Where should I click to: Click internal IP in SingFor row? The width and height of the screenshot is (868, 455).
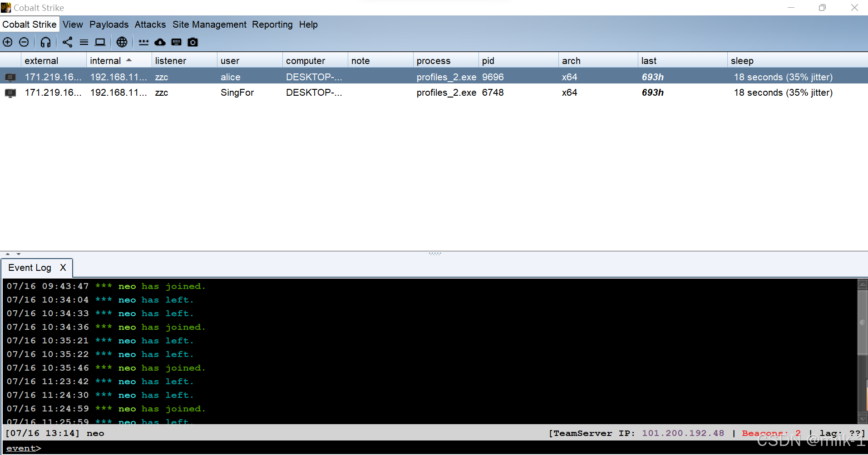pyautogui.click(x=118, y=93)
